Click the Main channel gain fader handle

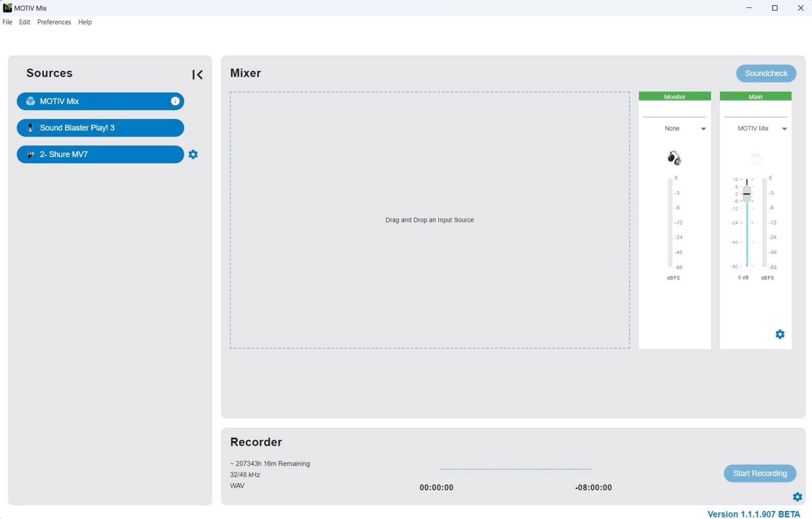746,194
